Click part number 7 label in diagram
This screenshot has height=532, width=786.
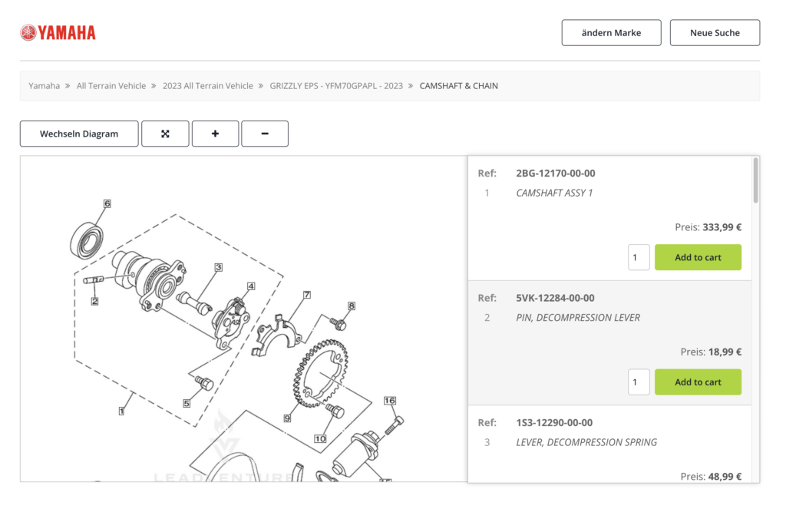tap(306, 295)
